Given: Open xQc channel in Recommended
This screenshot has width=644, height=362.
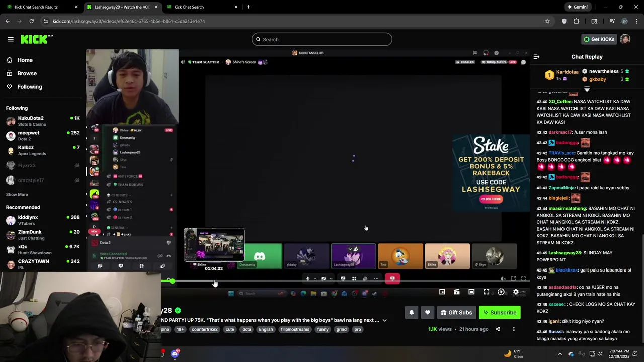Looking at the screenshot, I should point(43,250).
